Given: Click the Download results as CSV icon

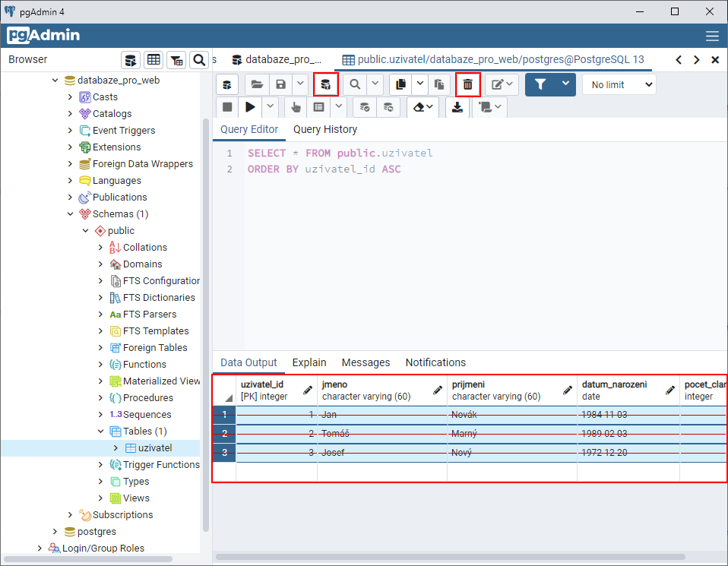Looking at the screenshot, I should point(457,107).
